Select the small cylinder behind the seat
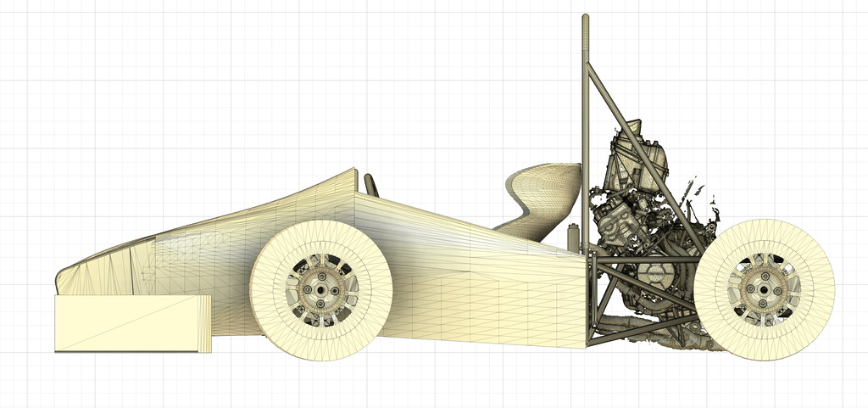Screen dimensions: 868x408 pyautogui.click(x=573, y=236)
